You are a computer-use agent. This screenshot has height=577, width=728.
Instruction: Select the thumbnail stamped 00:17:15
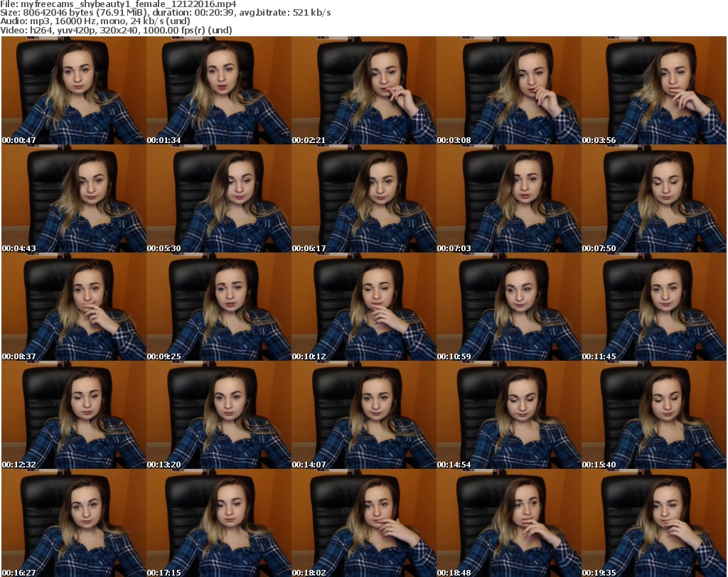[219, 523]
